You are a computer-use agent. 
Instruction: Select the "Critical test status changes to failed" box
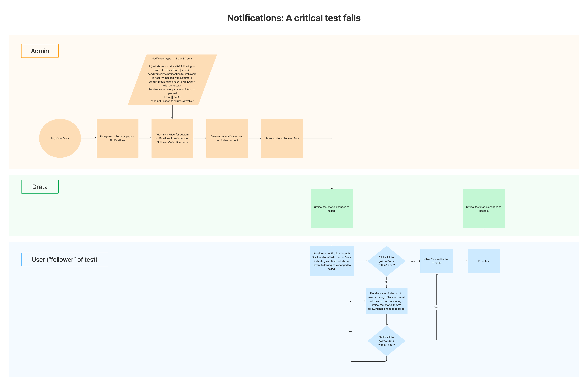tap(331, 209)
